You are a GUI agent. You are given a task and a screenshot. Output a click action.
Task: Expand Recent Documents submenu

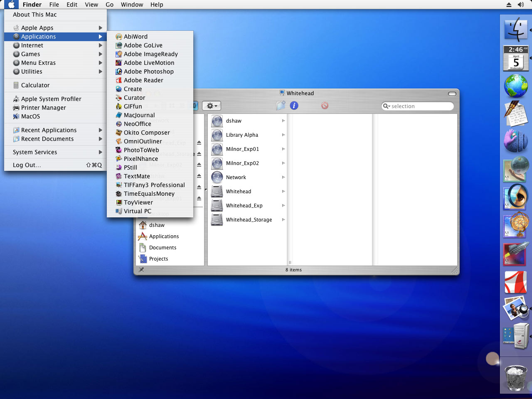coord(55,139)
